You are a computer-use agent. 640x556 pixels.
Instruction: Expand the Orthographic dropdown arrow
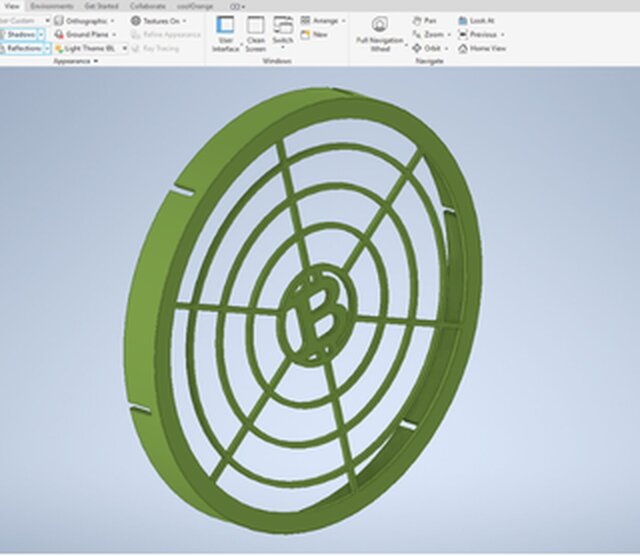click(x=113, y=21)
